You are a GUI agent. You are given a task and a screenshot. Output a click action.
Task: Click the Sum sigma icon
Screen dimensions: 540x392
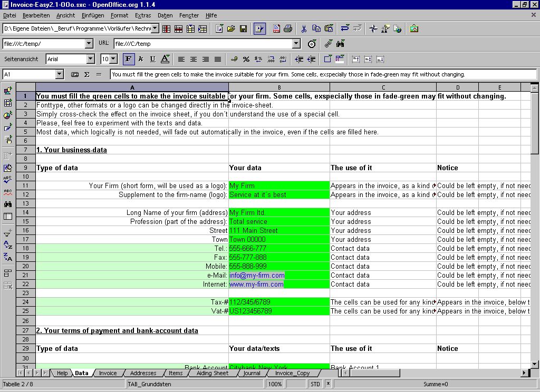click(x=86, y=75)
